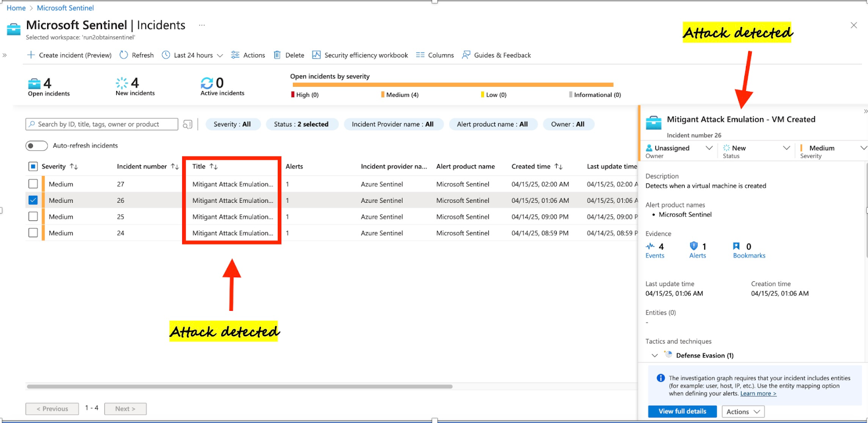Click the clock icon for Last 24 hours
868x423 pixels.
166,55
